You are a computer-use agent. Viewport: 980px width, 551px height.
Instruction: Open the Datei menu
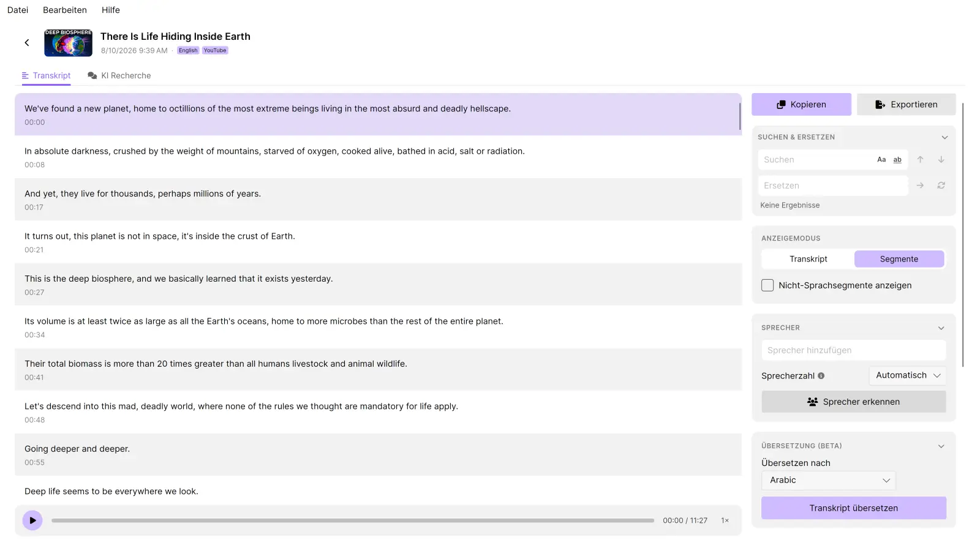(18, 10)
